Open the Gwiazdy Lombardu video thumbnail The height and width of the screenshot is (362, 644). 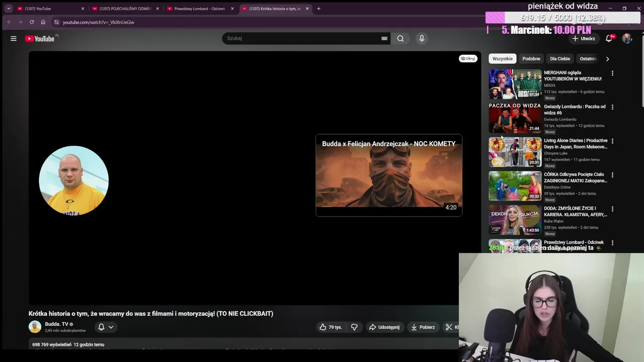point(515,118)
